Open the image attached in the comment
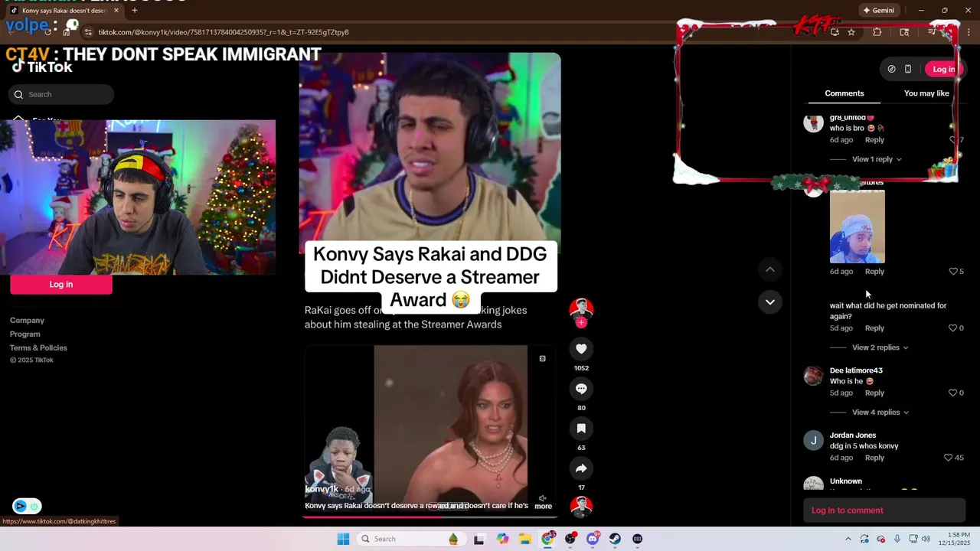 pyautogui.click(x=857, y=227)
